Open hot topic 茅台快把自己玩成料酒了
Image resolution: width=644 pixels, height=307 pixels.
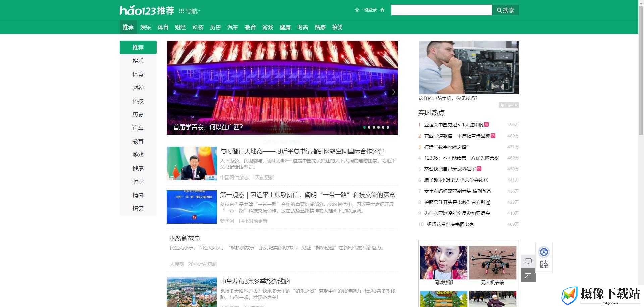pyautogui.click(x=450, y=169)
